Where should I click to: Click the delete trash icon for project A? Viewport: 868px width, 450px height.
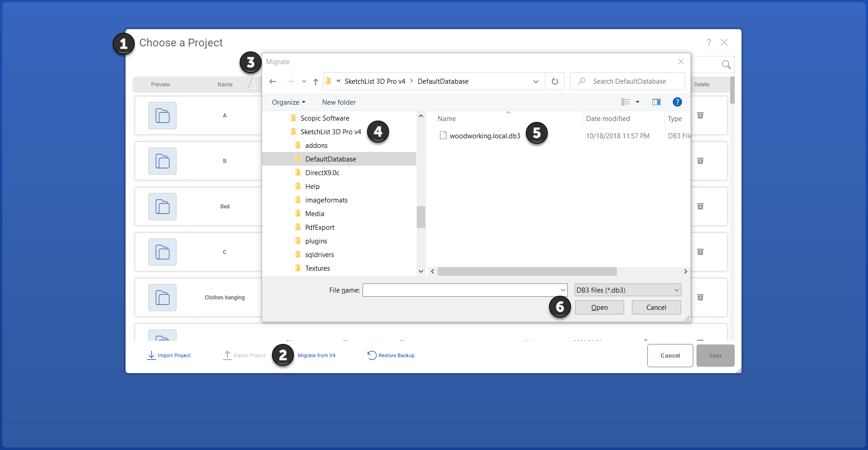tap(700, 116)
